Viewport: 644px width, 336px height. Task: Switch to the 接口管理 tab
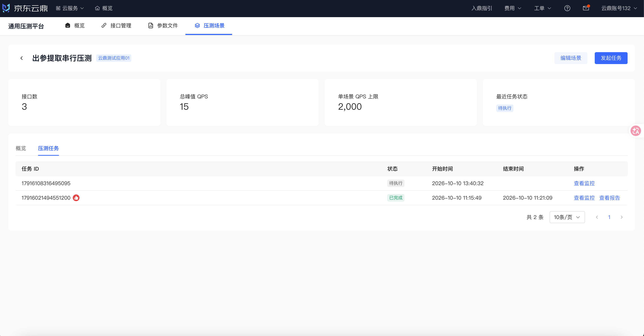tap(116, 26)
